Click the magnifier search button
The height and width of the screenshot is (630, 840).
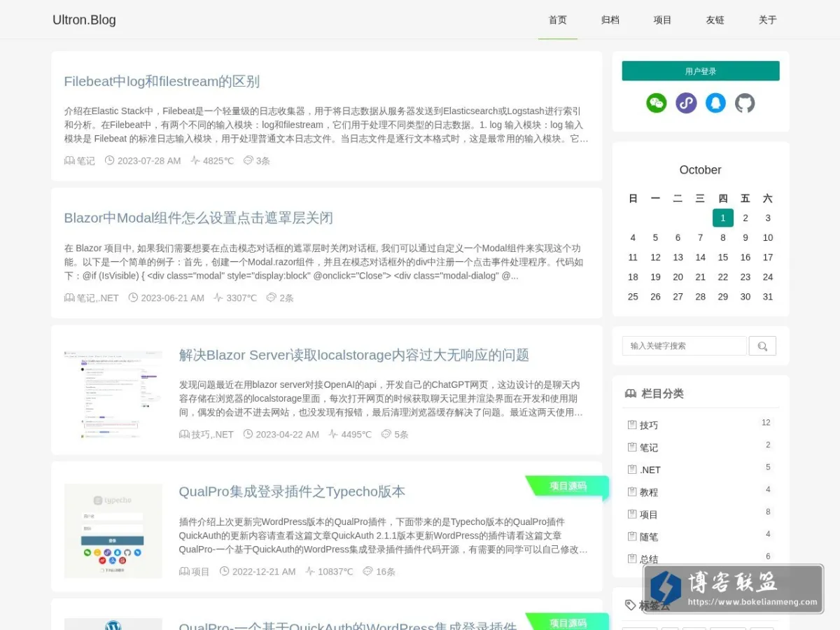[762, 346]
